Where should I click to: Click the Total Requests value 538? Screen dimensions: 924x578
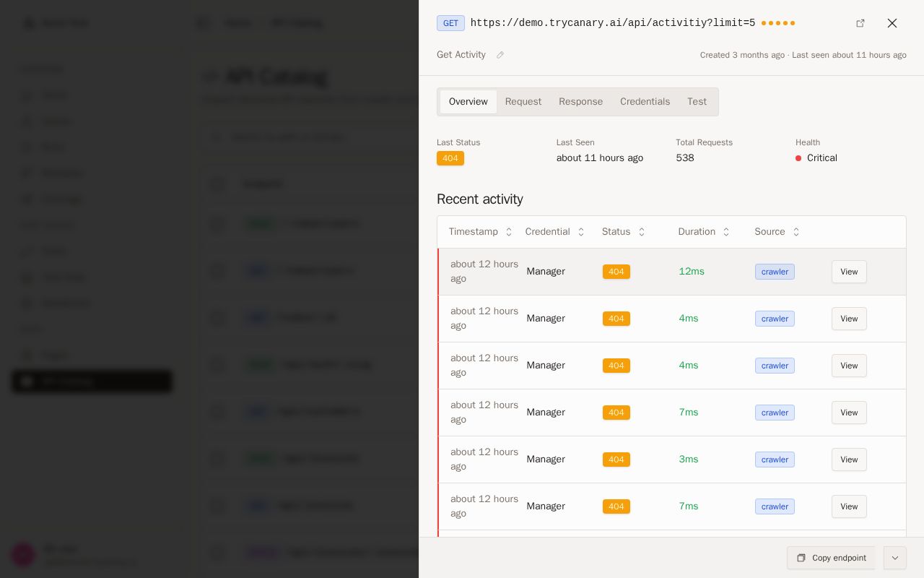point(685,158)
